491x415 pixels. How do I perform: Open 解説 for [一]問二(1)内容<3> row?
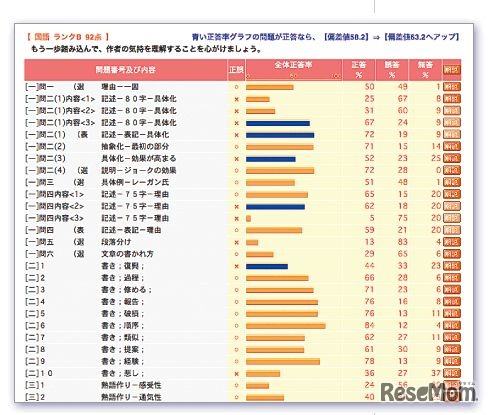pos(452,123)
